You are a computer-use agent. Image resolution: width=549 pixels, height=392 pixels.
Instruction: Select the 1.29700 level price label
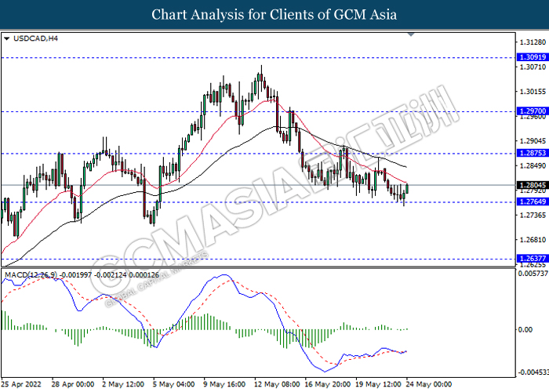(x=533, y=111)
